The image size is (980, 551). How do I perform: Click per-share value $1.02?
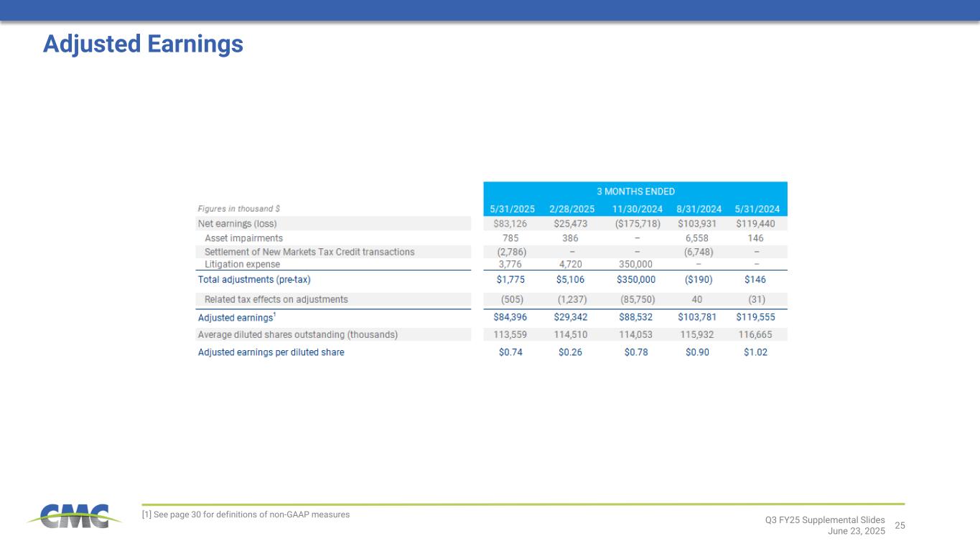pyautogui.click(x=756, y=352)
